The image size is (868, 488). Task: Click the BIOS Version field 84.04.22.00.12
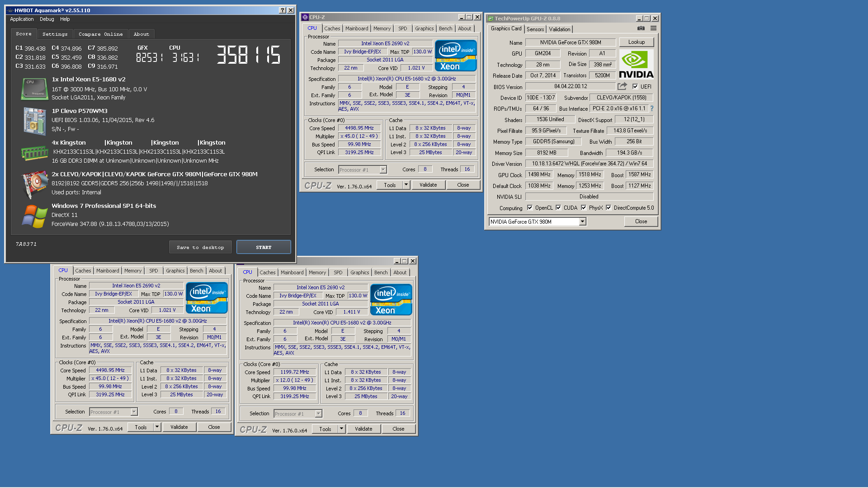click(571, 86)
